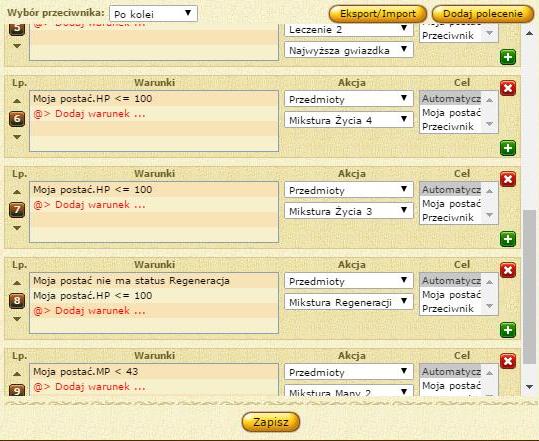
Task: Click the number 8 order badge
Action: tap(17, 301)
